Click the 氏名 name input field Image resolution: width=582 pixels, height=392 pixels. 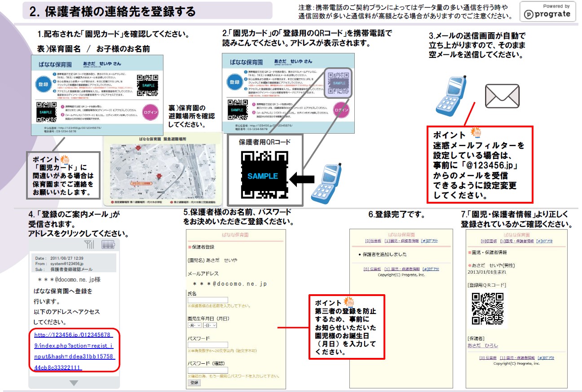pos(207,300)
